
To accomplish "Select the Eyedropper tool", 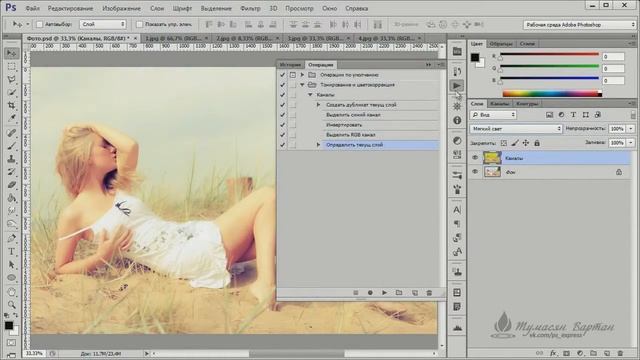I will pyautogui.click(x=11, y=119).
